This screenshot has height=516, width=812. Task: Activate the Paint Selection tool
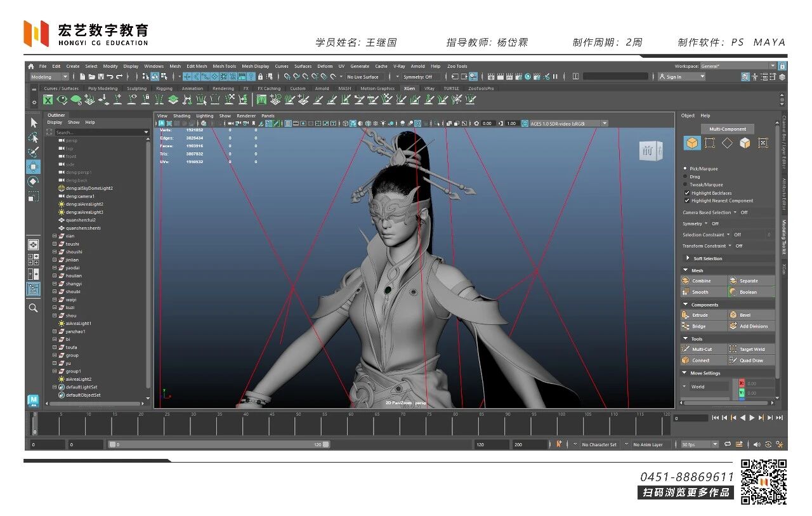(34, 153)
